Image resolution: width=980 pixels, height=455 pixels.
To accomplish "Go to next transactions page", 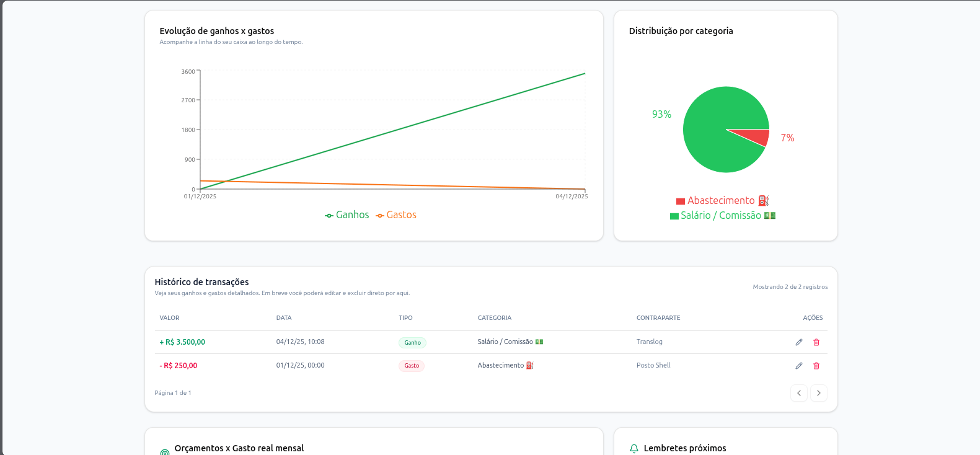I will click(819, 393).
